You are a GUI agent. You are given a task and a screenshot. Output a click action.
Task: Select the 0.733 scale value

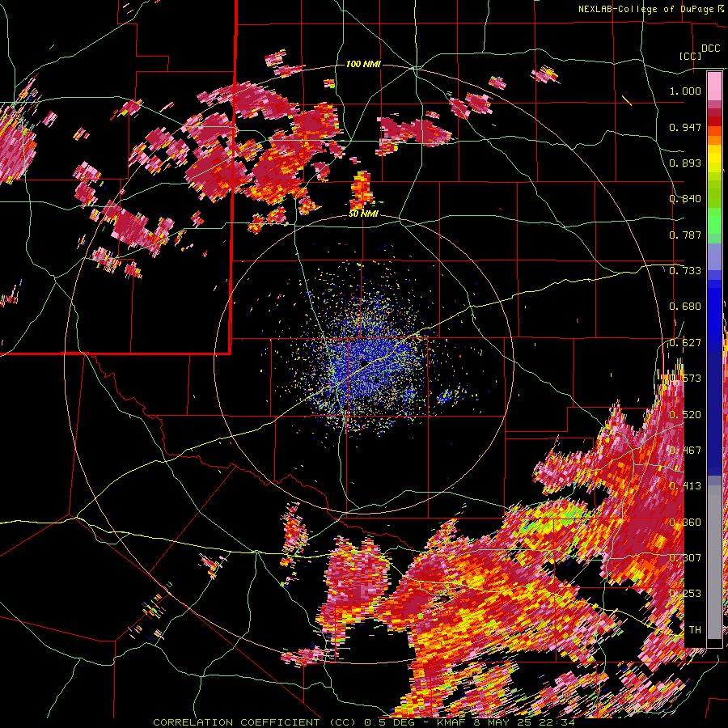[685, 270]
